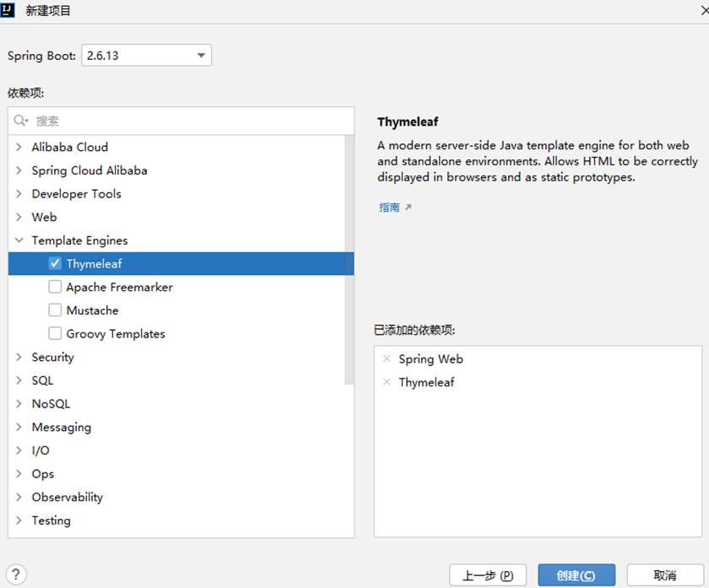Uncheck the Thymeleaf checkbox
This screenshot has height=588, width=709.
55,263
